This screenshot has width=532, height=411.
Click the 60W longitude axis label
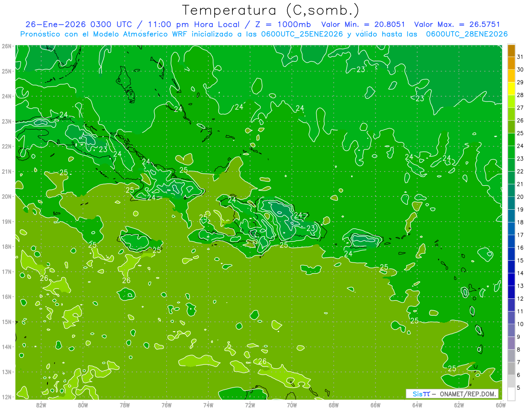point(501,404)
